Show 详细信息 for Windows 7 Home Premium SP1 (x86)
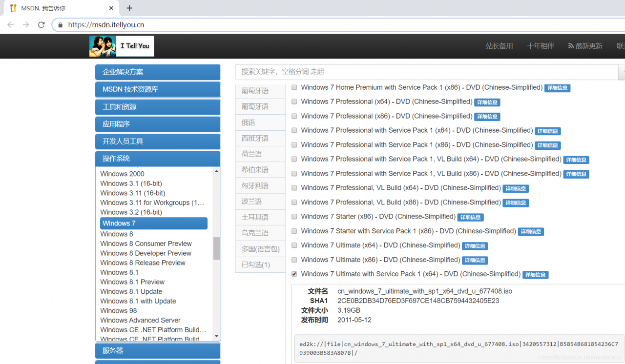 [x=558, y=88]
